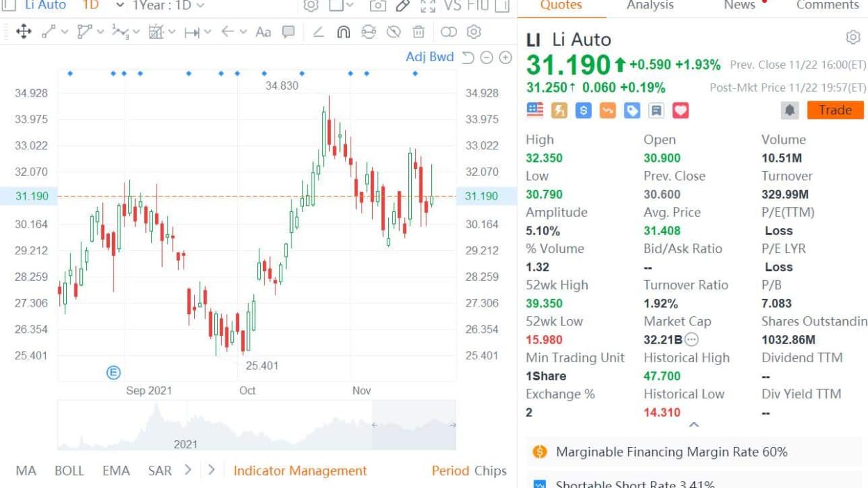Open drawing toolbar settings gear
The height and width of the screenshot is (488, 868).
coord(474,32)
